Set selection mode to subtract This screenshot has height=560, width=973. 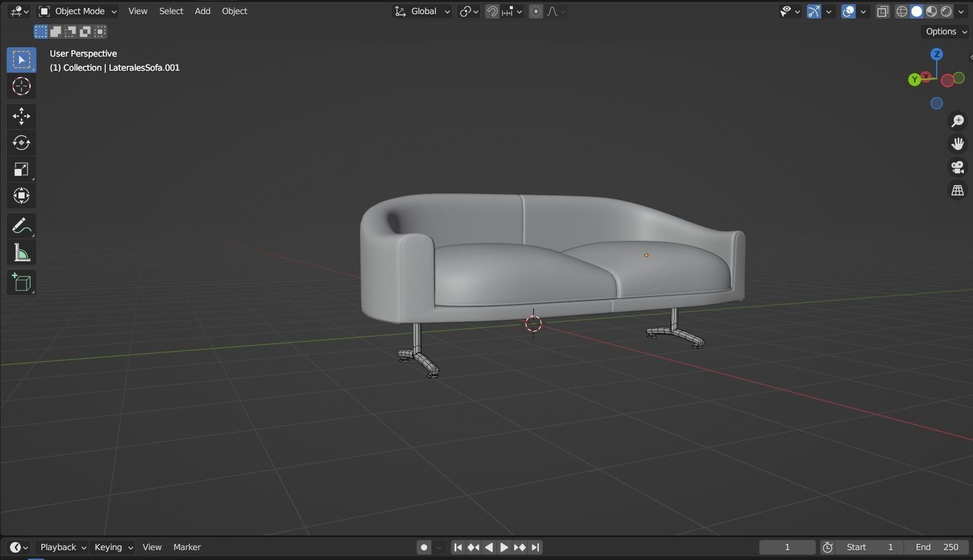pyautogui.click(x=71, y=31)
